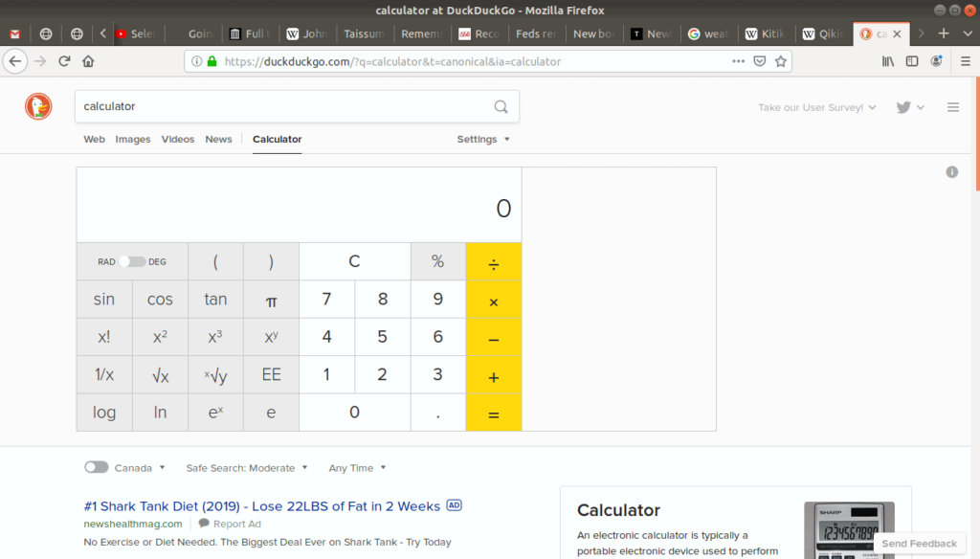Open the Twitter bird icon menu
Viewport: 980px width, 559px height.
tap(909, 107)
